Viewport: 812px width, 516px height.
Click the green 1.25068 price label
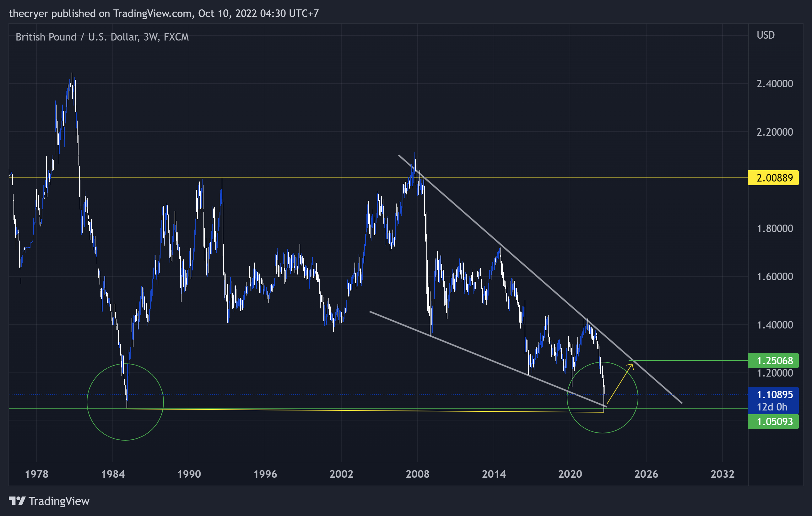point(773,361)
